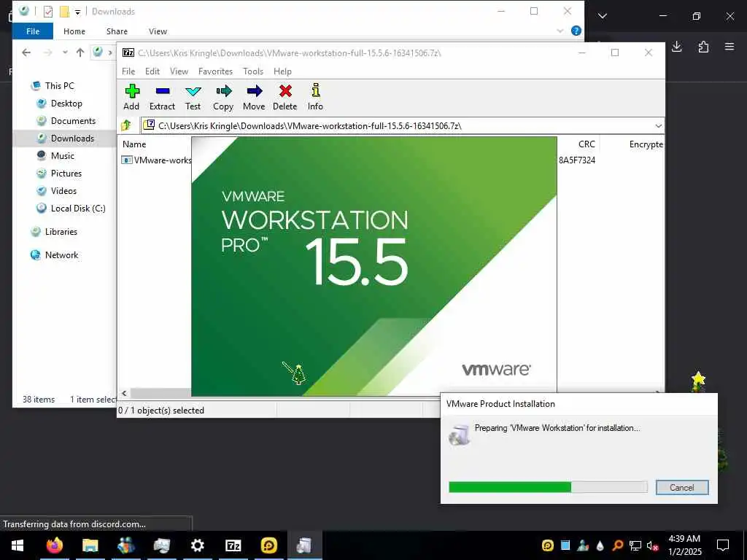747x560 pixels.
Task: Open the browser tab list chevron
Action: pos(602,16)
